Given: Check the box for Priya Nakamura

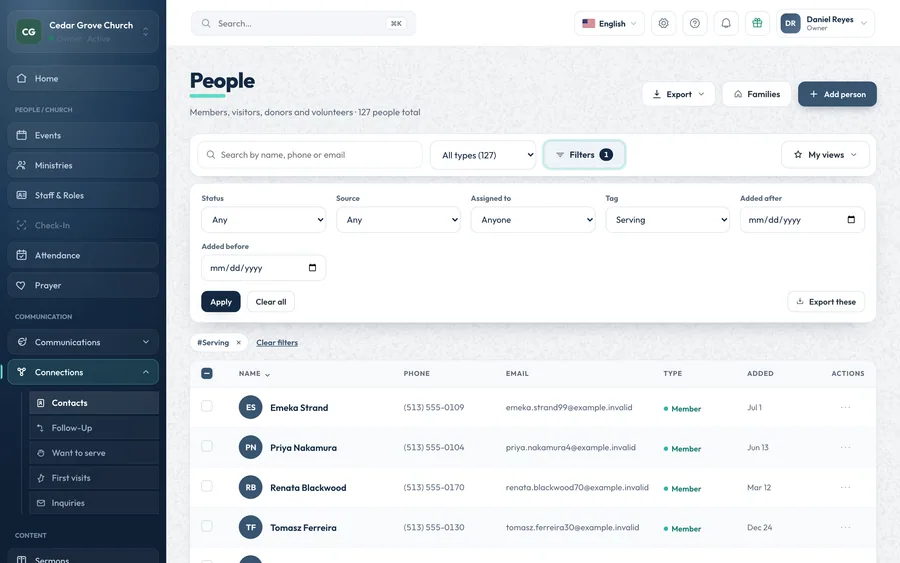Looking at the screenshot, I should pyautogui.click(x=207, y=446).
